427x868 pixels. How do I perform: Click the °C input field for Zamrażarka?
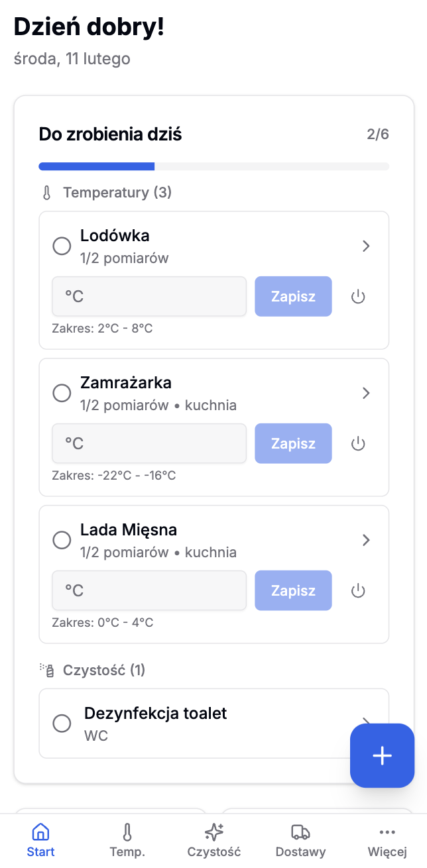coord(149,443)
